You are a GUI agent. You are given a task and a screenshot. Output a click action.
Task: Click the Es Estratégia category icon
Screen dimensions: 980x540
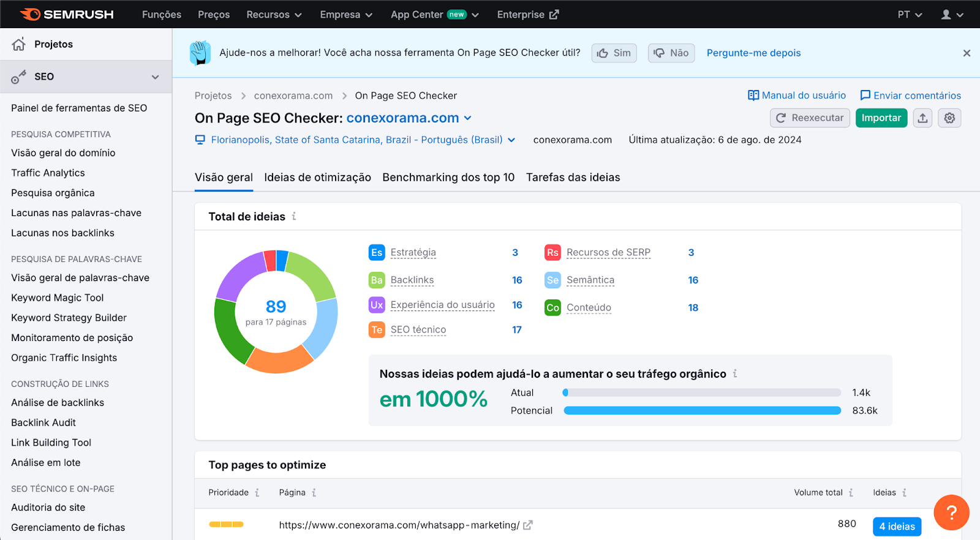(377, 252)
